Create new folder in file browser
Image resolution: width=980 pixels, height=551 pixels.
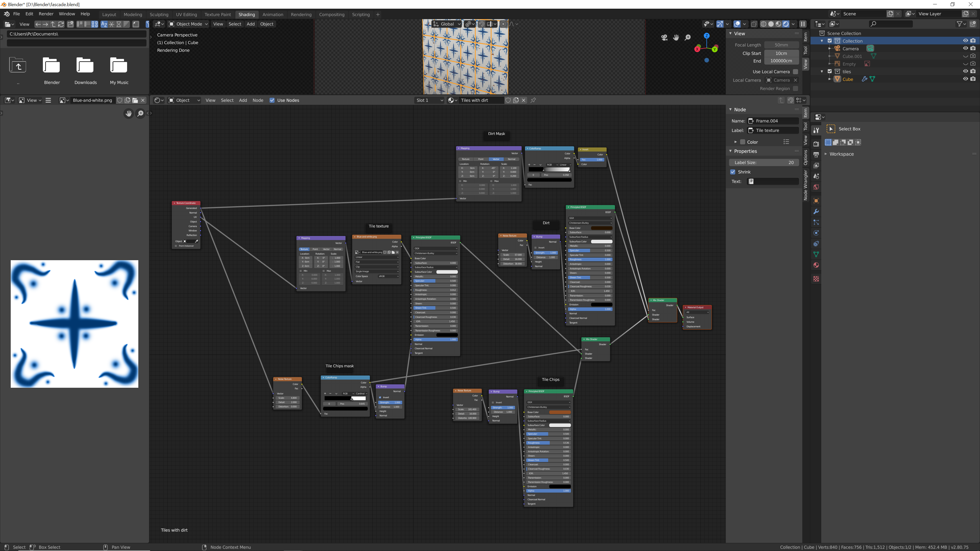tap(70, 24)
